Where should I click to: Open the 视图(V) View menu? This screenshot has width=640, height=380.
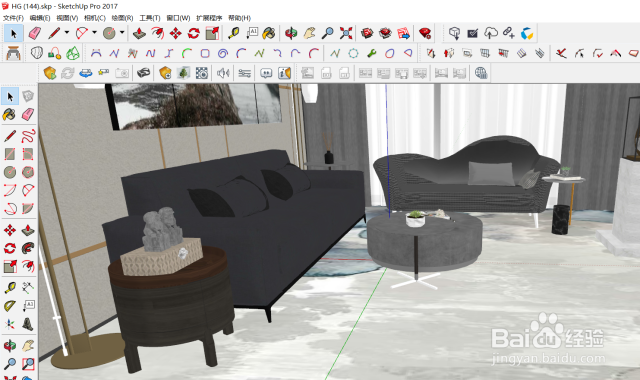coord(67,18)
